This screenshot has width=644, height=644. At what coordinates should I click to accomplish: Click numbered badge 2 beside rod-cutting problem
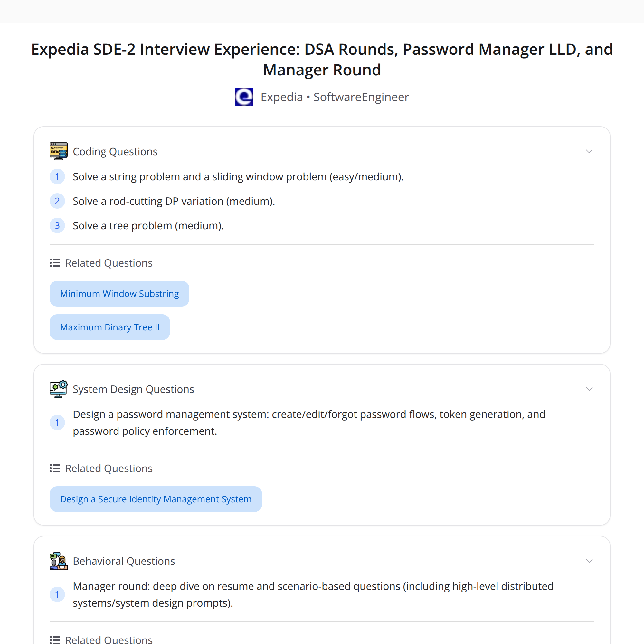57,201
